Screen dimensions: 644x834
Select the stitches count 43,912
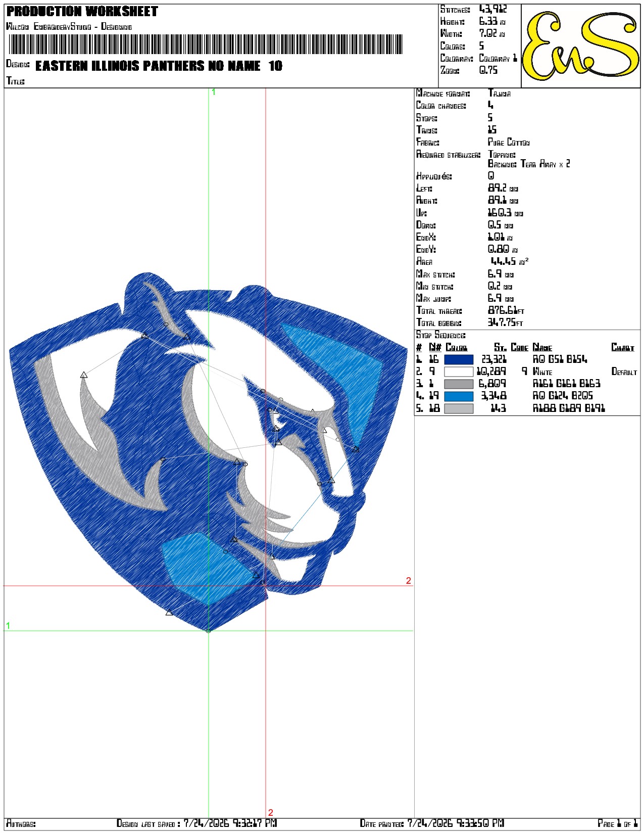click(493, 9)
